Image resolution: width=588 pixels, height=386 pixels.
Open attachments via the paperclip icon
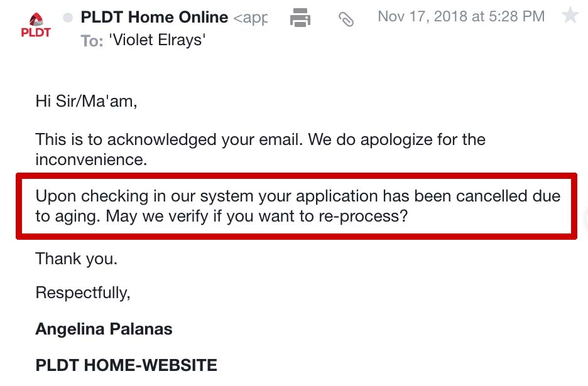[x=346, y=19]
